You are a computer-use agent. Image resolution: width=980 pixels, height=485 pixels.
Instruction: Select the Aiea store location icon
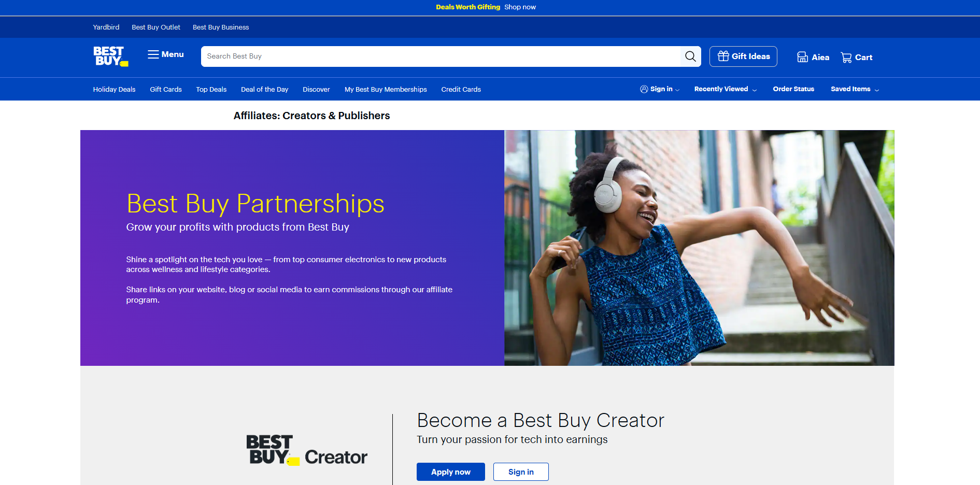[802, 57]
